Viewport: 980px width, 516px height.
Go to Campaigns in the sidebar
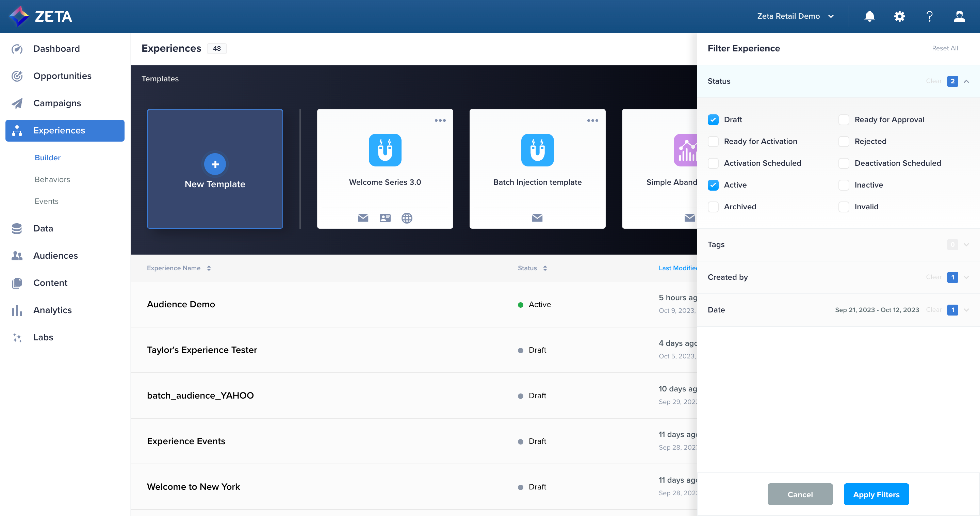(57, 103)
